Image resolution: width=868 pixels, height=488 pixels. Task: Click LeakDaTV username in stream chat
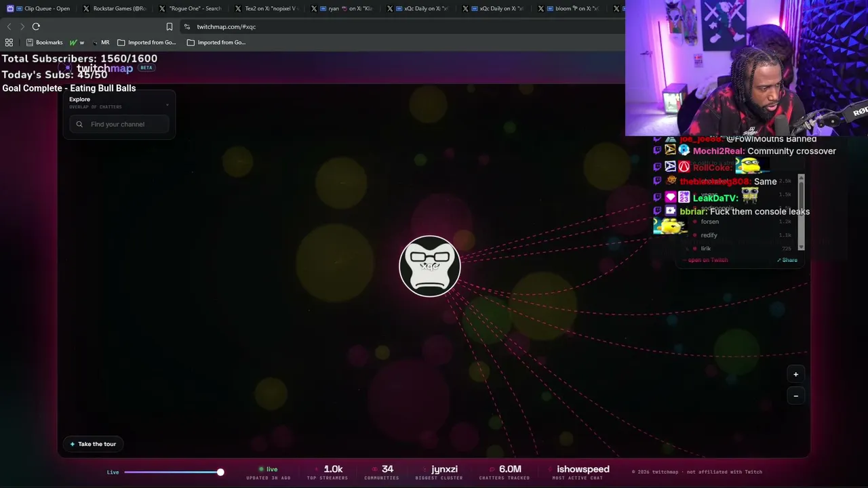tap(715, 197)
